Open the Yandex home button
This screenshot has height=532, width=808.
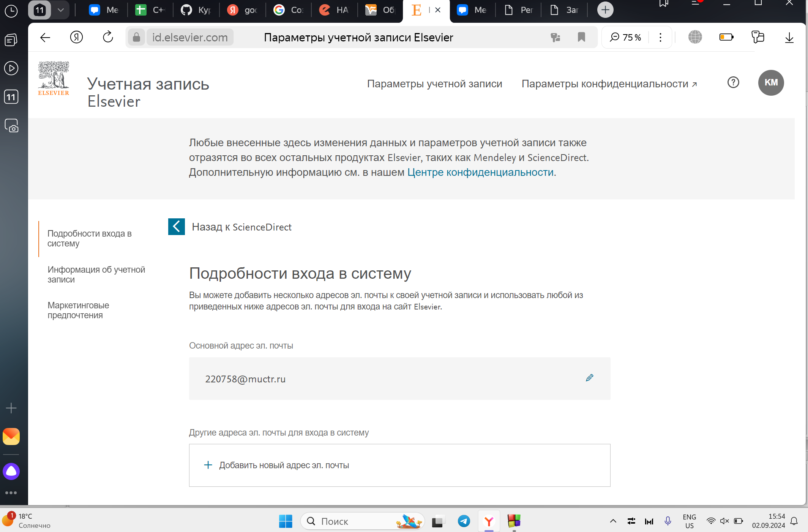click(x=76, y=37)
